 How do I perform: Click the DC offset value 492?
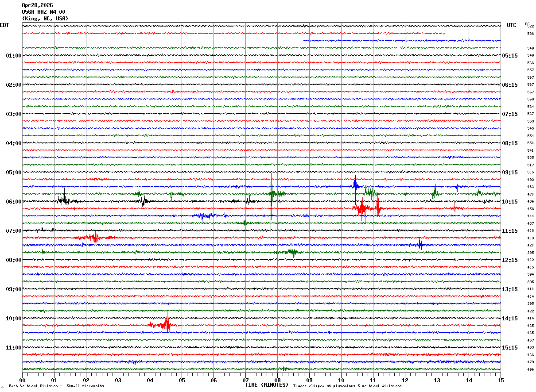(x=530, y=180)
